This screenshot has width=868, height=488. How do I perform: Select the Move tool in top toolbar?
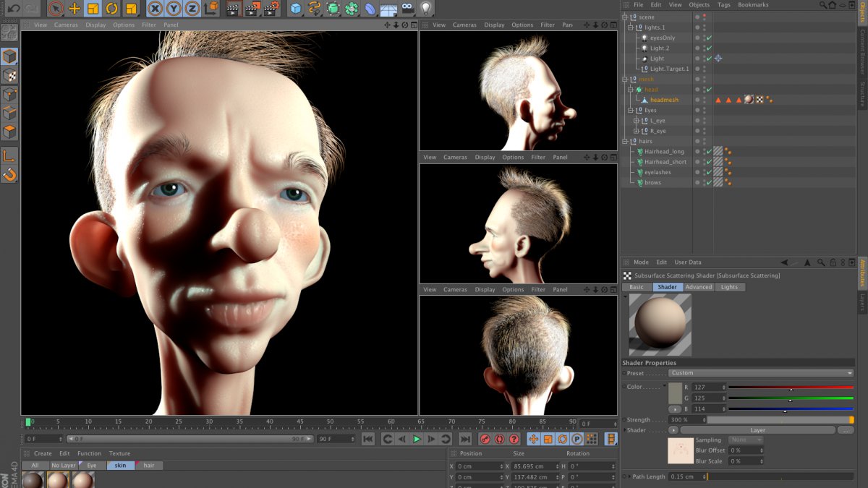pos(74,9)
